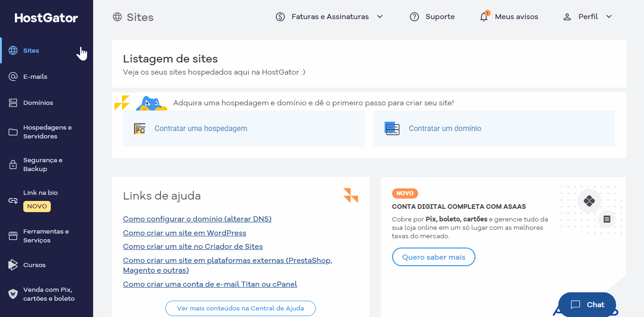Viewport: 644px width, 317px height.
Task: Click the question mark Suporte icon
Action: [x=414, y=17]
